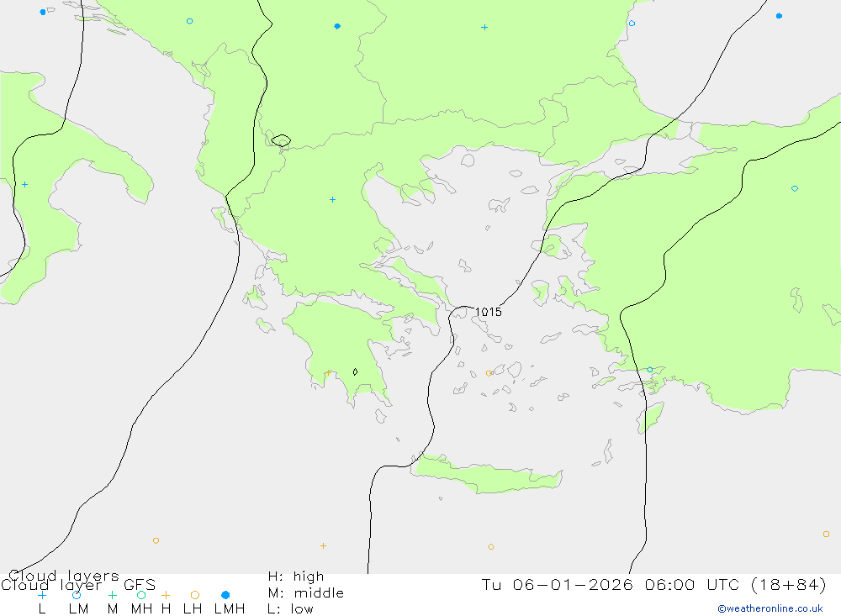Click the orange plus marker in the sea southwest of Crete

(x=323, y=545)
